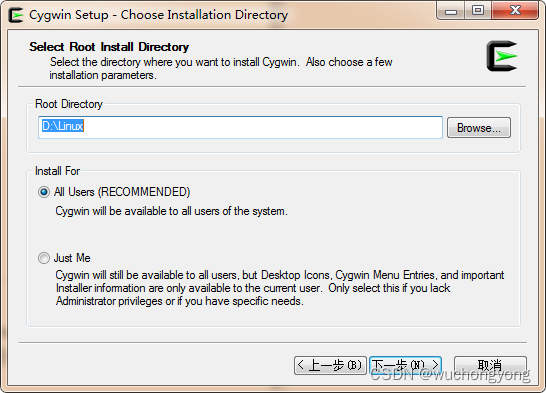546x393 pixels.
Task: Click the Cygwin icon in the title bar
Action: (15, 15)
